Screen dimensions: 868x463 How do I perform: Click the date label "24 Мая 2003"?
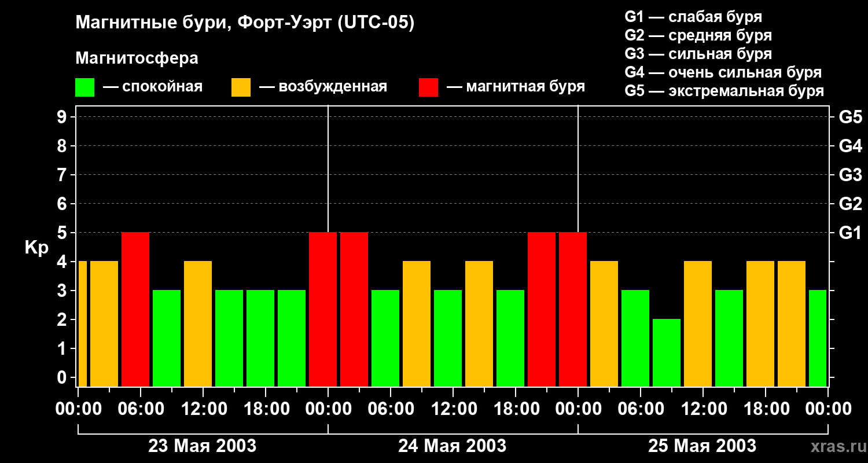click(x=453, y=446)
